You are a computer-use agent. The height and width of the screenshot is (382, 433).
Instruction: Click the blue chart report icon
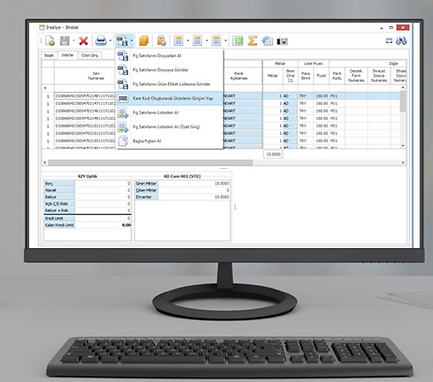click(x=267, y=41)
